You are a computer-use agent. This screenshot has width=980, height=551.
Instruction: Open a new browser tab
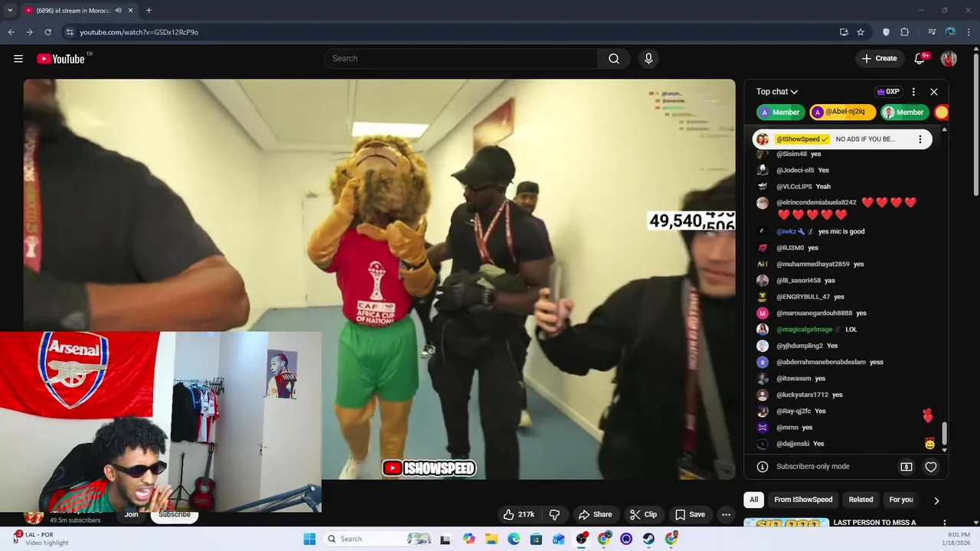149,11
